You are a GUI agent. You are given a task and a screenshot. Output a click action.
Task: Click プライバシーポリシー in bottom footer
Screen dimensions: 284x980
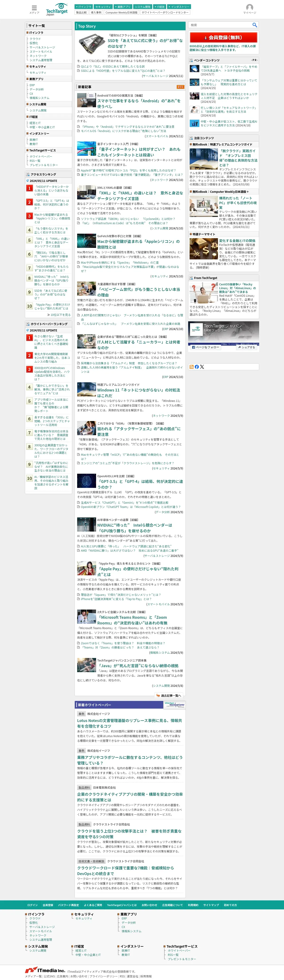pyautogui.click(x=104, y=976)
